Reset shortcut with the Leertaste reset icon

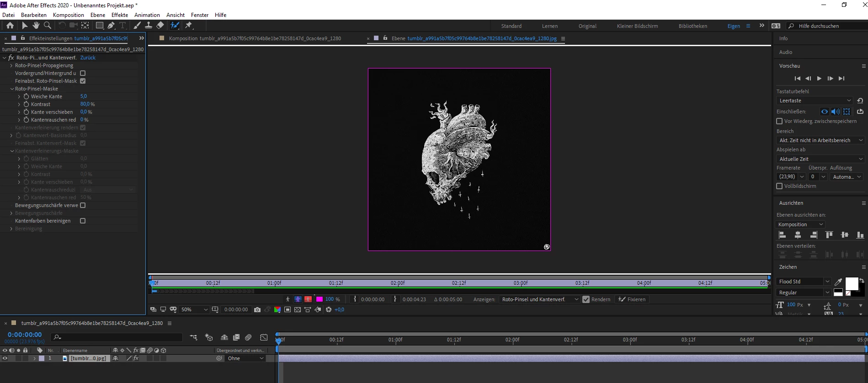(860, 101)
